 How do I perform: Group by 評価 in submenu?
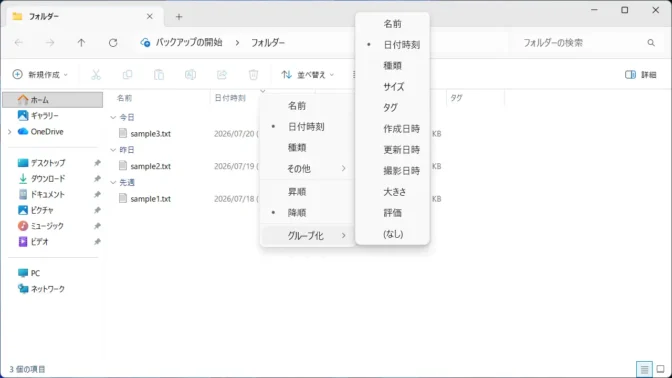click(392, 213)
